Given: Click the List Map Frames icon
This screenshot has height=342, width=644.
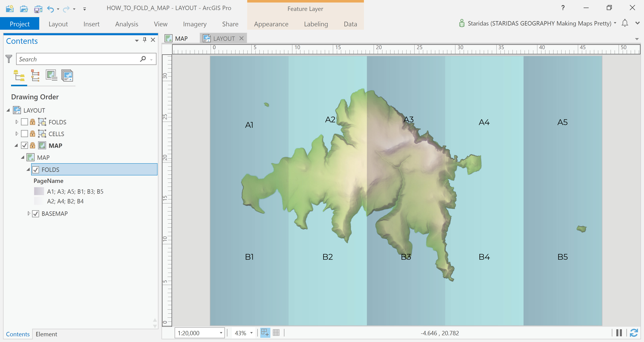Looking at the screenshot, I should (51, 75).
